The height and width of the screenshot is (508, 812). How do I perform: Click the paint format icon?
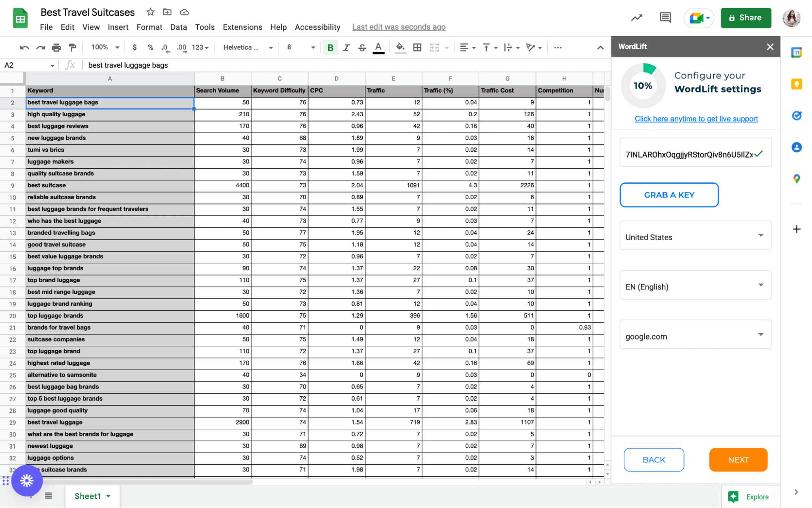click(72, 48)
